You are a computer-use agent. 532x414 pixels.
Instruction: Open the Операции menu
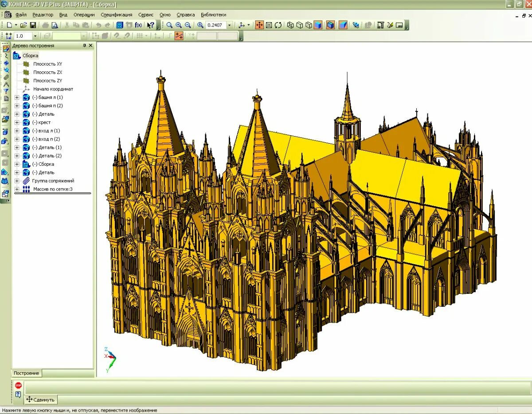click(x=84, y=15)
